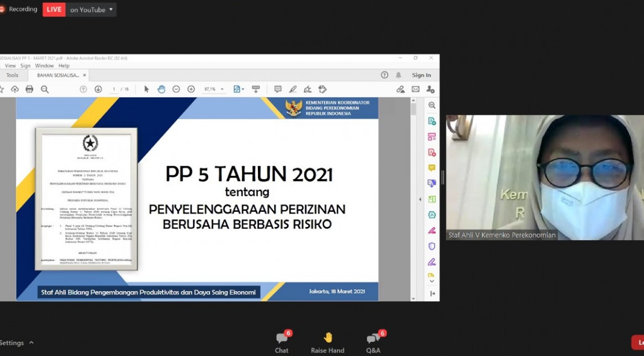
Task: Open Zoom Chat panel
Action: pyautogui.click(x=282, y=342)
